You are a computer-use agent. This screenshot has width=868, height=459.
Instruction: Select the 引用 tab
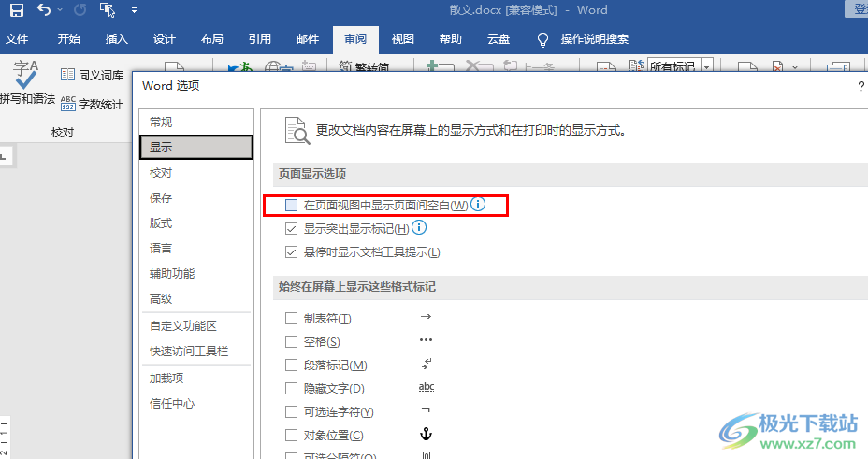pyautogui.click(x=260, y=38)
